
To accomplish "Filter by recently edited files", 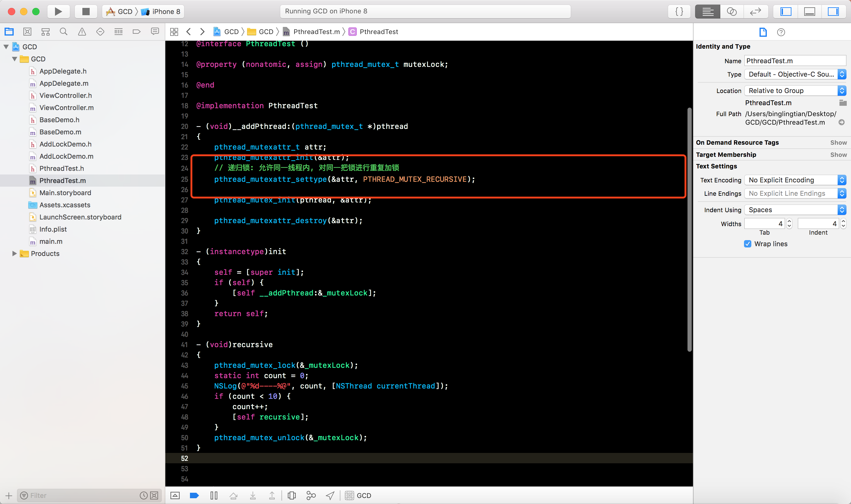I will (x=144, y=495).
